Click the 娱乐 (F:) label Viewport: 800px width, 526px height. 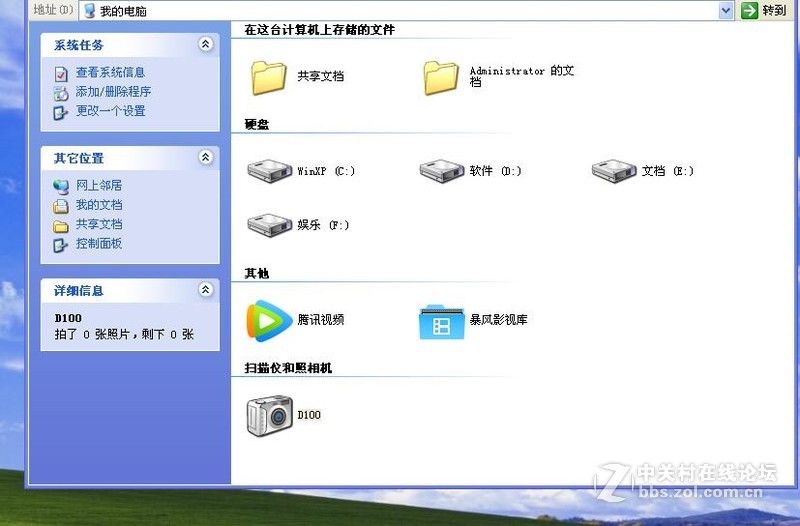(x=323, y=225)
